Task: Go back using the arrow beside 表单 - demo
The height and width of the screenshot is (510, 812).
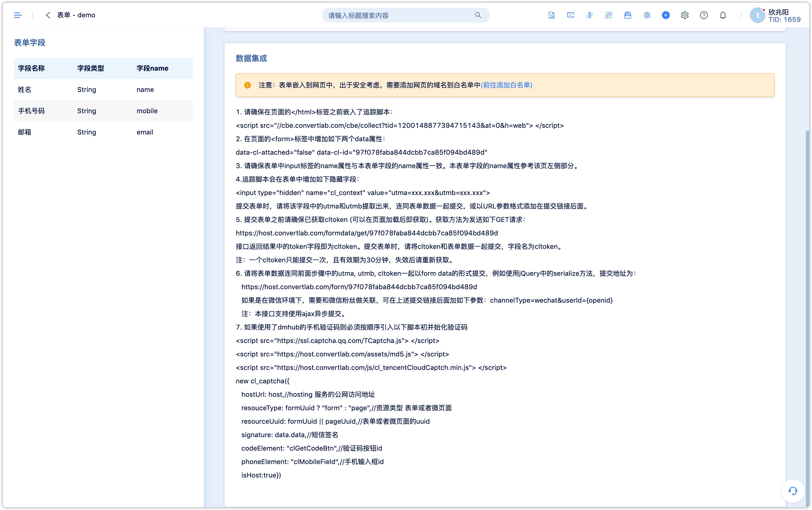Action: (48, 15)
